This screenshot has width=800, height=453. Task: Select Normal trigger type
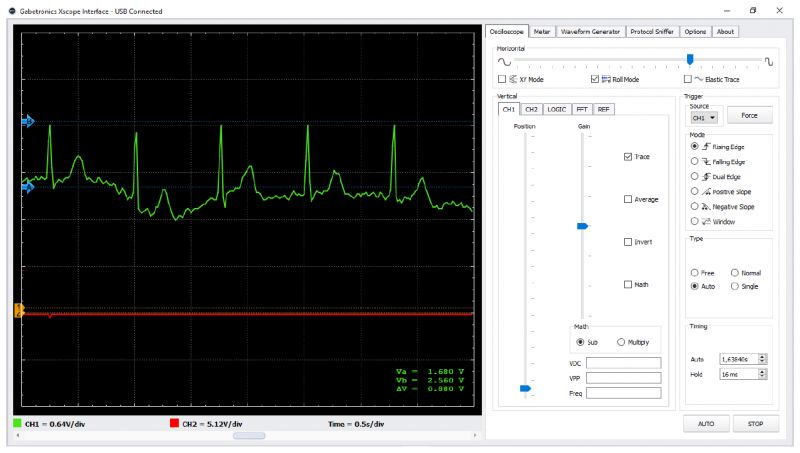pyautogui.click(x=735, y=273)
